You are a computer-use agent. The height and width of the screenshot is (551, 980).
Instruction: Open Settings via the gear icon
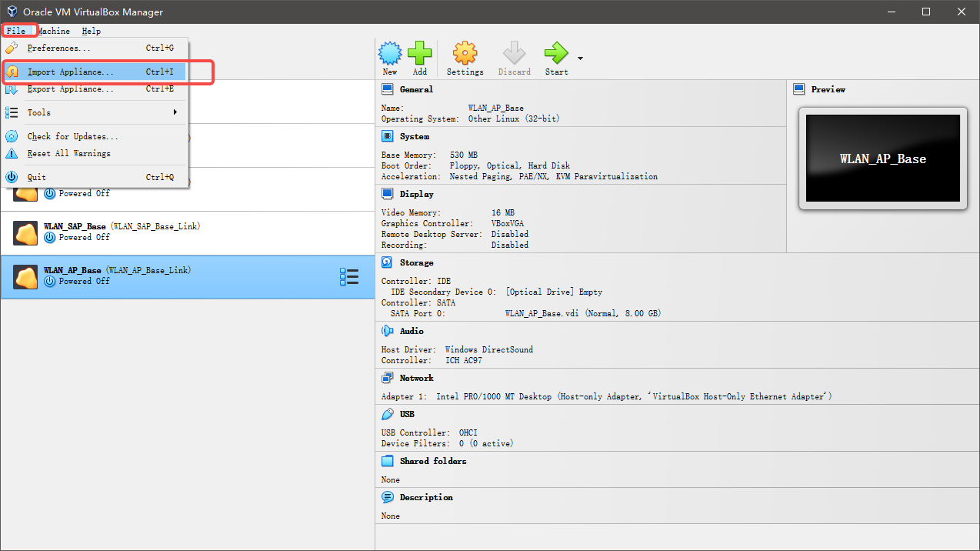coord(465,54)
